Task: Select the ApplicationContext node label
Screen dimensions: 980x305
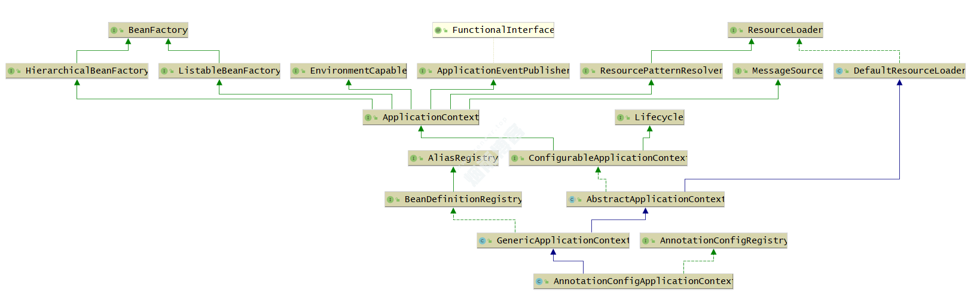Action: click(430, 117)
